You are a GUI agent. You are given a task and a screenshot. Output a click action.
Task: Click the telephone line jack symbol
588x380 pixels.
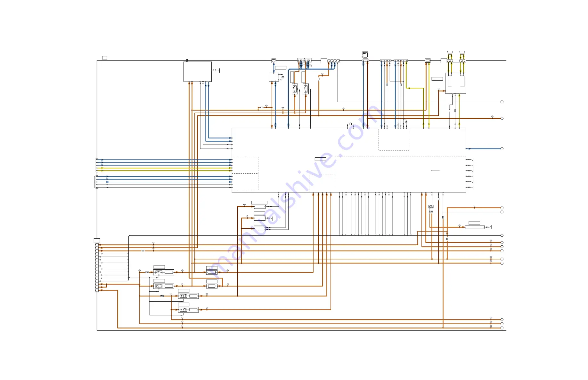click(x=274, y=60)
